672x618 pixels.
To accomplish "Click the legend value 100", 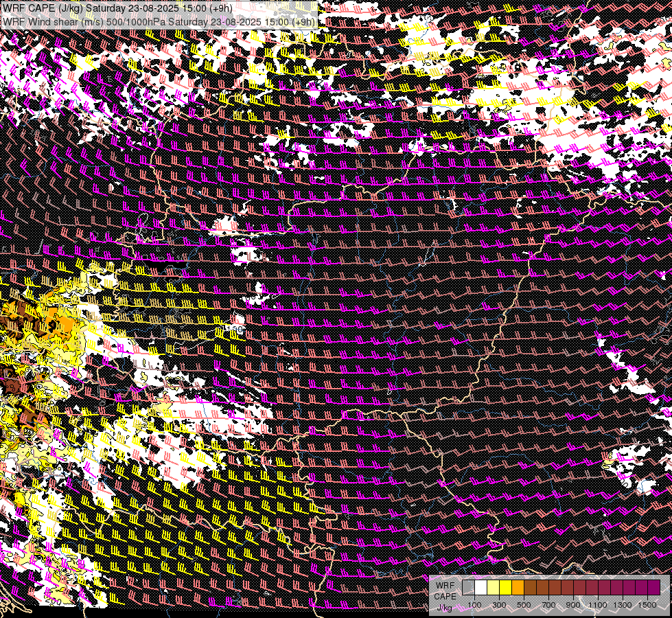I will [474, 605].
